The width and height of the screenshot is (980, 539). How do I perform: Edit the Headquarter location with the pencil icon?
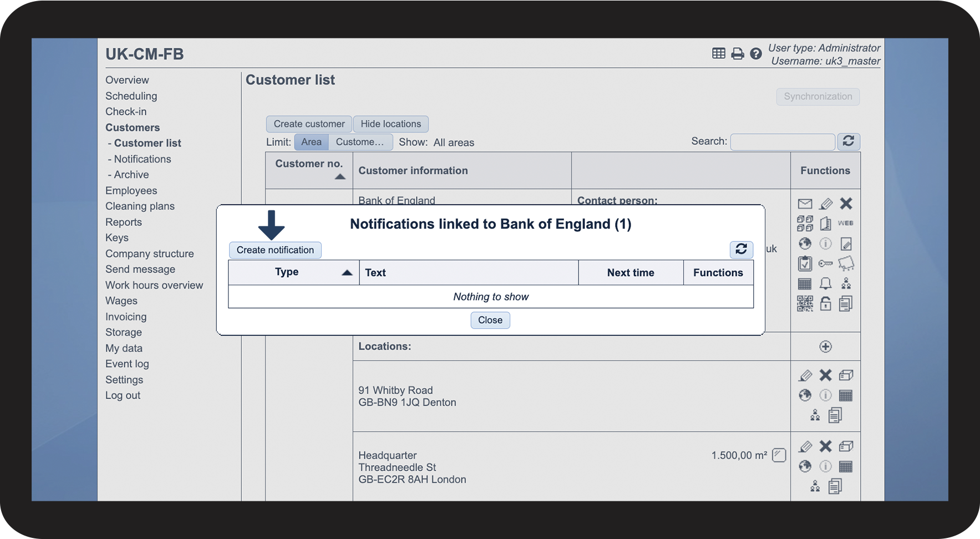click(x=805, y=446)
